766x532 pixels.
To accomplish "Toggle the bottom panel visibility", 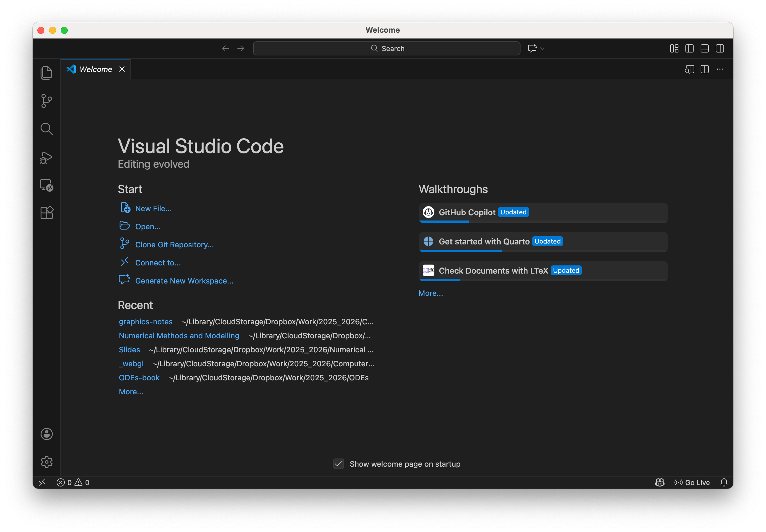I will pyautogui.click(x=704, y=48).
